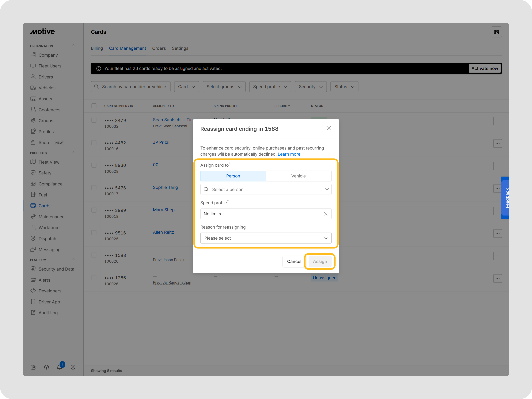Open the Learn more link
This screenshot has width=532, height=399.
tap(289, 154)
